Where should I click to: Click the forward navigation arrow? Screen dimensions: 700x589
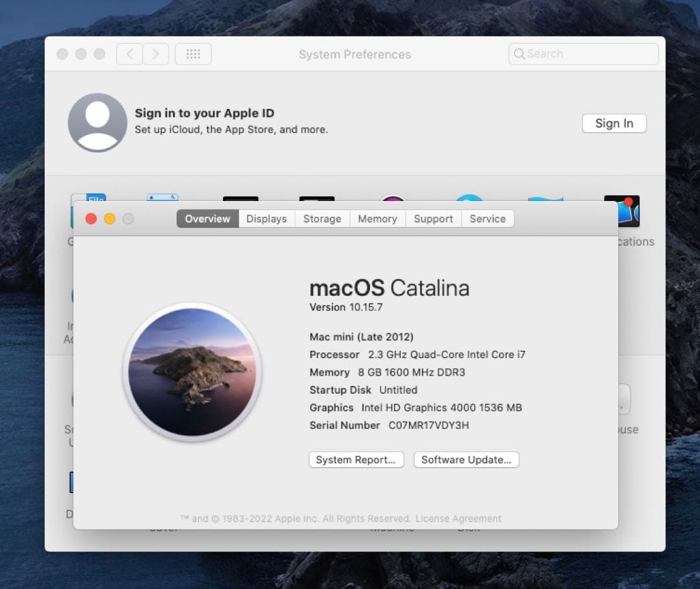(x=156, y=54)
